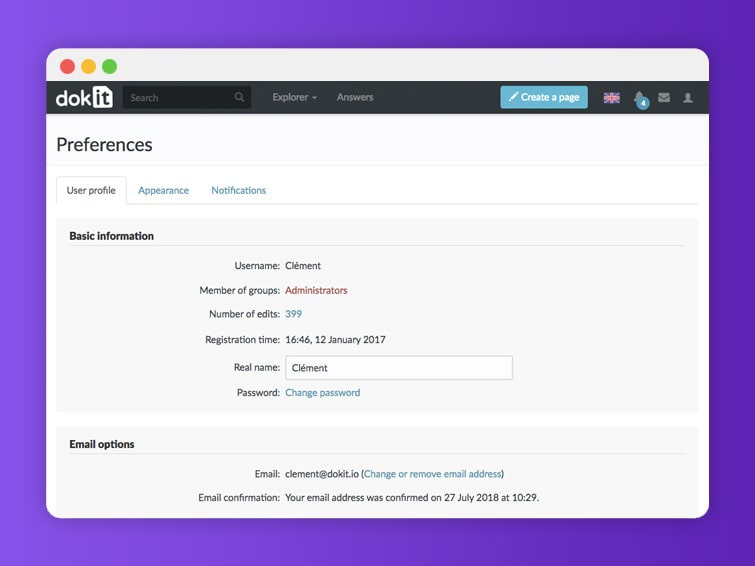Click the Preferences page heading
755x566 pixels.
pos(104,145)
